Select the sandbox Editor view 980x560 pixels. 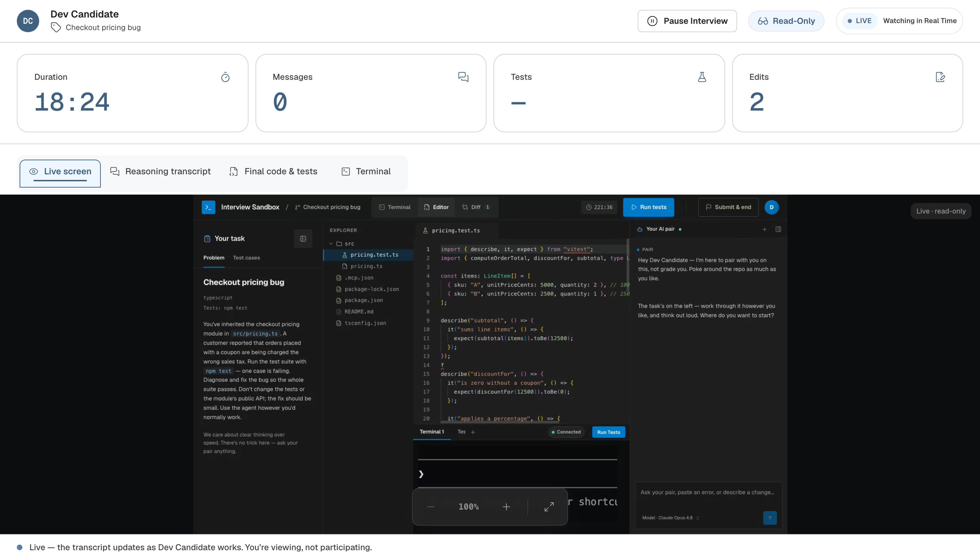click(436, 207)
